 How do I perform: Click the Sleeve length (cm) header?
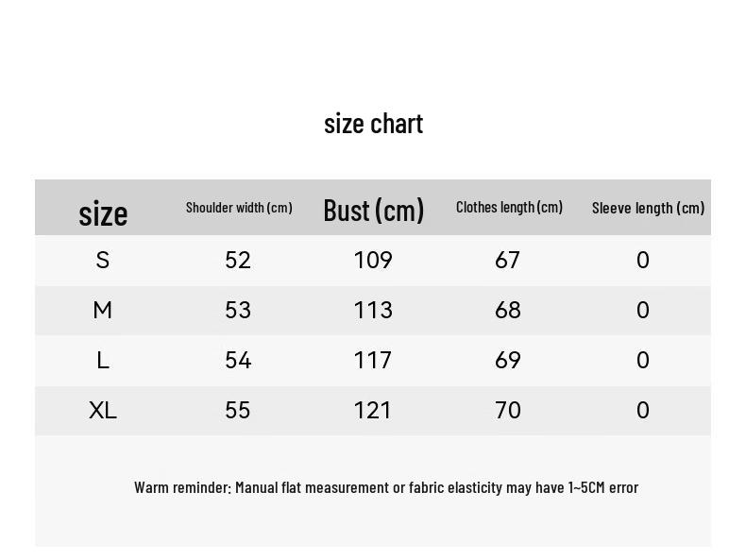point(648,208)
